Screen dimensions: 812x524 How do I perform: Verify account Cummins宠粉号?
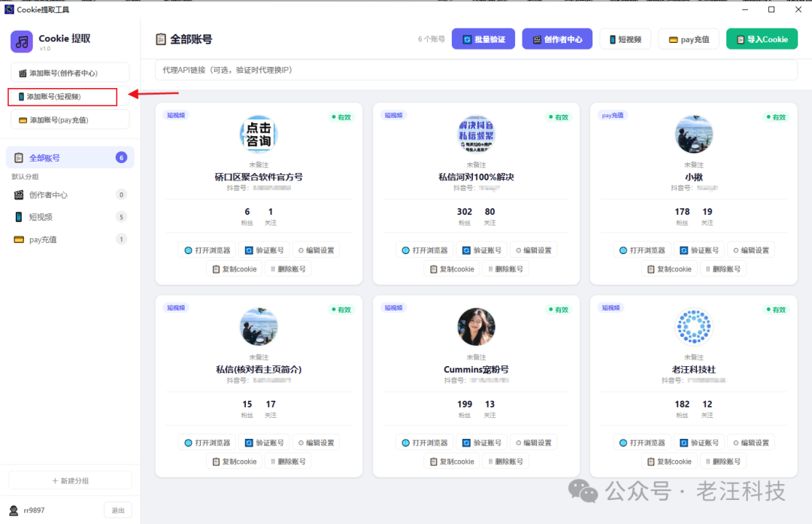click(x=482, y=443)
